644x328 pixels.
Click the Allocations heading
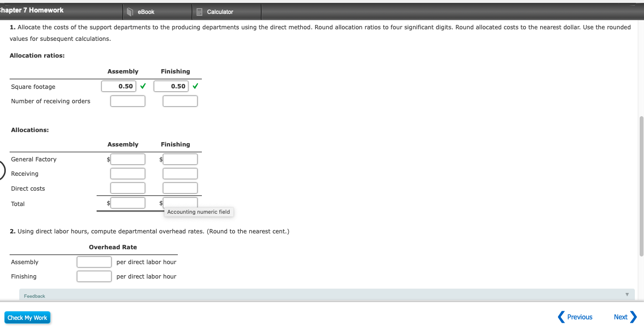tap(30, 130)
